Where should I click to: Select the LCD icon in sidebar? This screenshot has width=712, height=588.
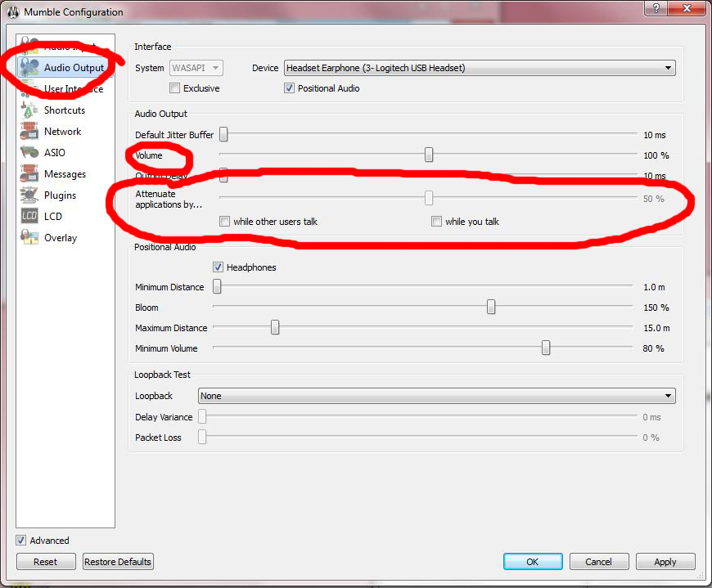point(29,217)
